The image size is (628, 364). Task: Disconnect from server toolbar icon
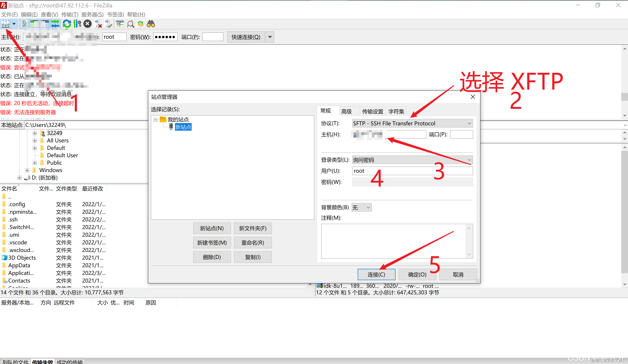(x=98, y=24)
